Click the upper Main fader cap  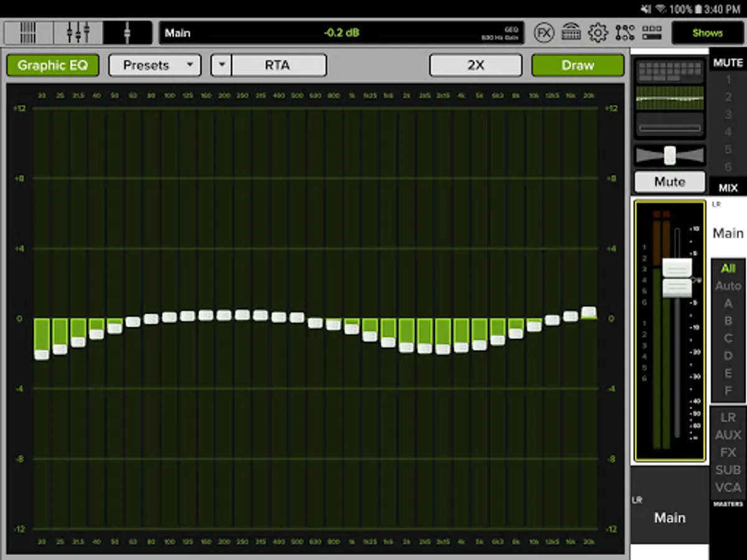tap(677, 268)
